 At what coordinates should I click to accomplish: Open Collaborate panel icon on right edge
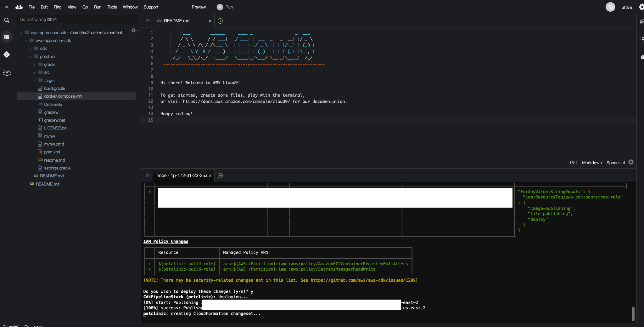click(x=641, y=22)
